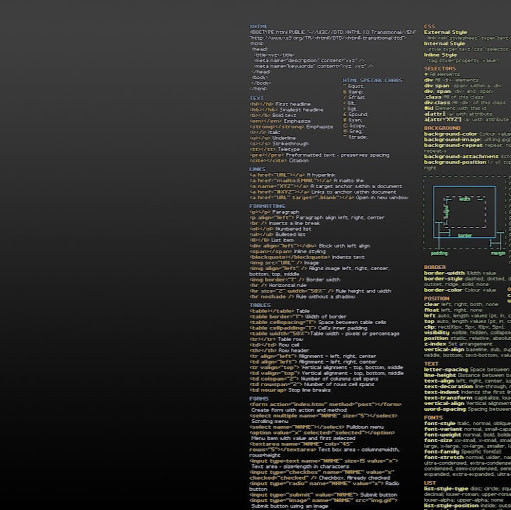511x510 pixels.
Task: Click 'Checkbox. Already checked' text
Action: (x=354, y=478)
